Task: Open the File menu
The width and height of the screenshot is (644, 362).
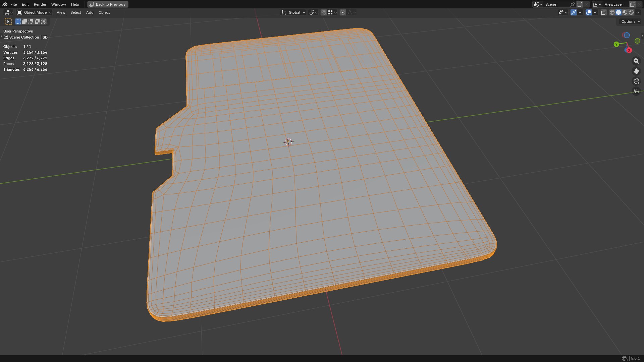Action: pyautogui.click(x=13, y=4)
